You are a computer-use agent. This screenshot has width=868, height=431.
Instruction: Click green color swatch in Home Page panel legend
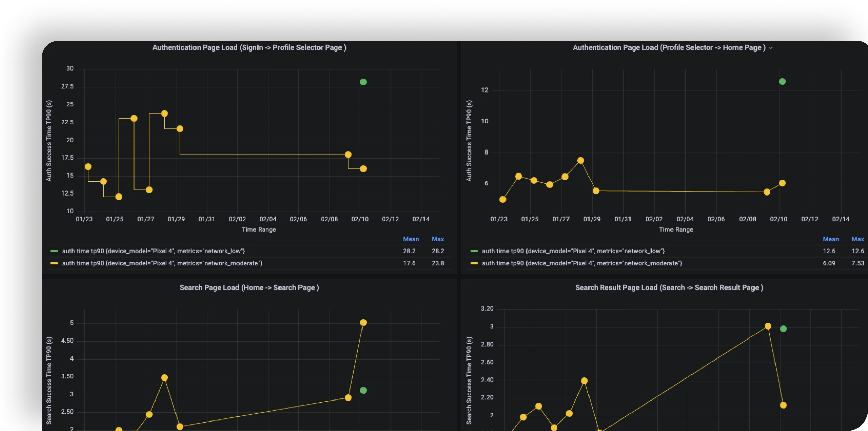click(474, 251)
